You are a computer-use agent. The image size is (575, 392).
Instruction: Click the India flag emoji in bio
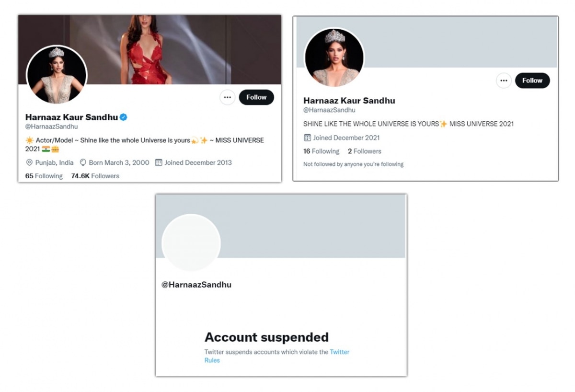(x=46, y=149)
